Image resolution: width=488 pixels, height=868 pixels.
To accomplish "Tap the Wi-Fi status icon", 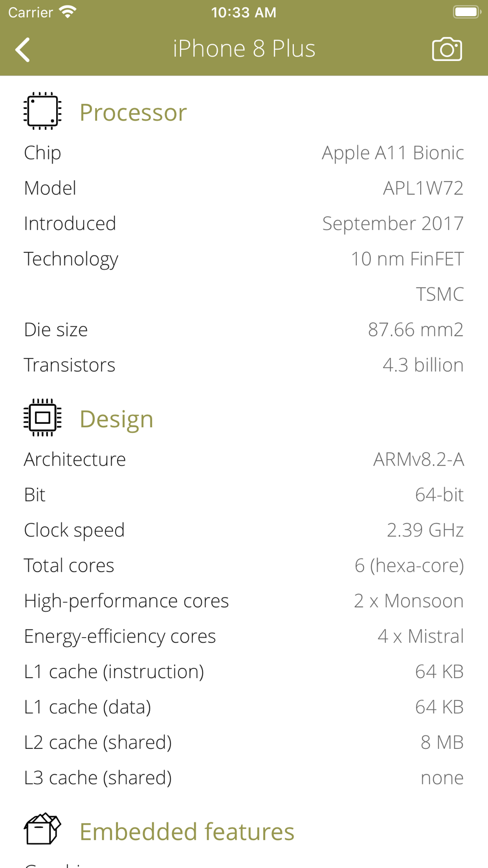I will (67, 12).
